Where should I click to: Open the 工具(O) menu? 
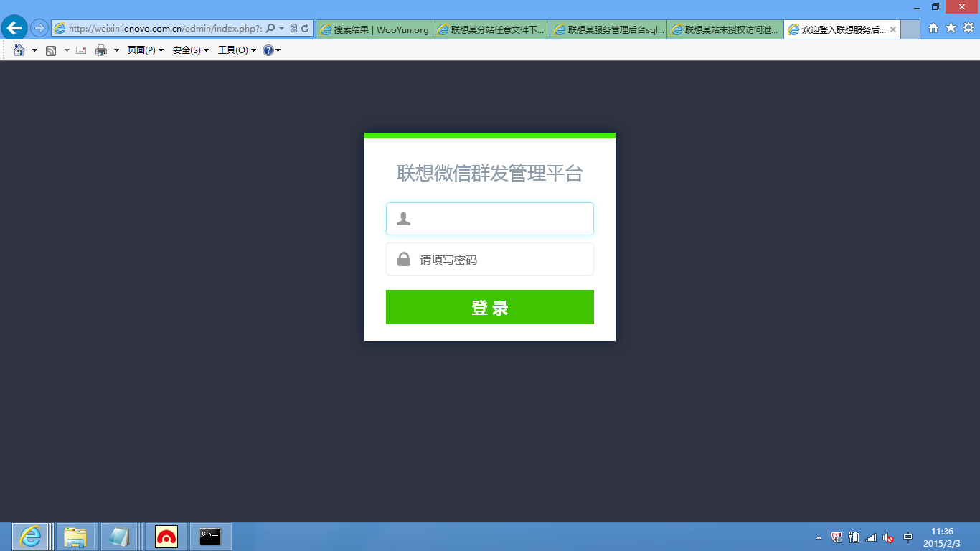tap(237, 50)
